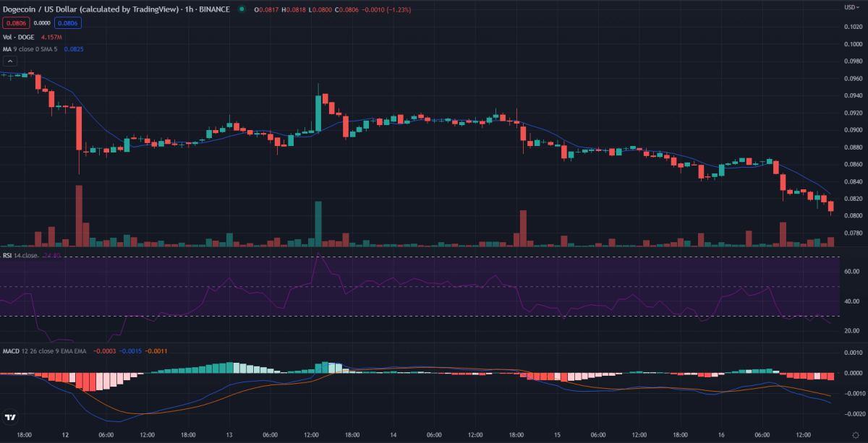
Task: Click the green market status dot
Action: click(240, 9)
